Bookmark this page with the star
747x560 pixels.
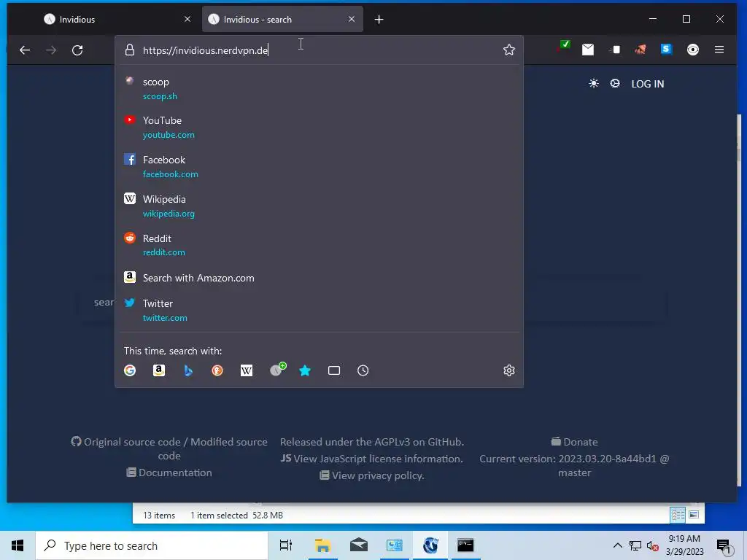coord(508,50)
